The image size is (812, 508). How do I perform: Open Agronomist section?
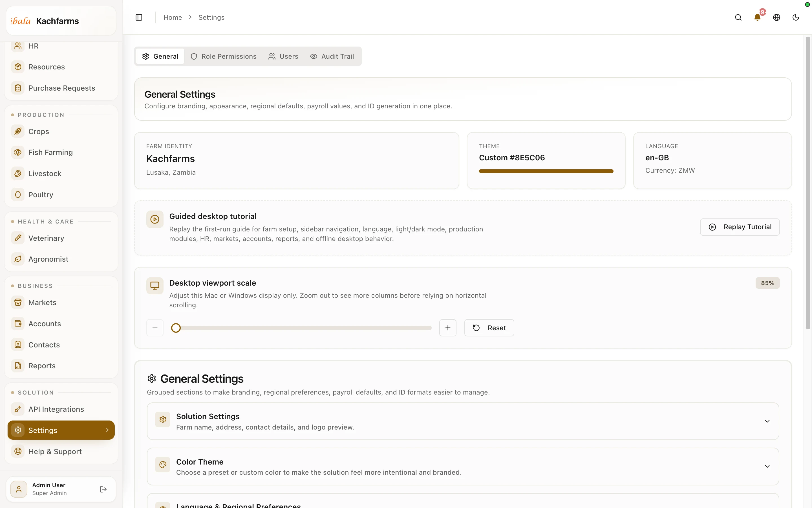pos(61,259)
